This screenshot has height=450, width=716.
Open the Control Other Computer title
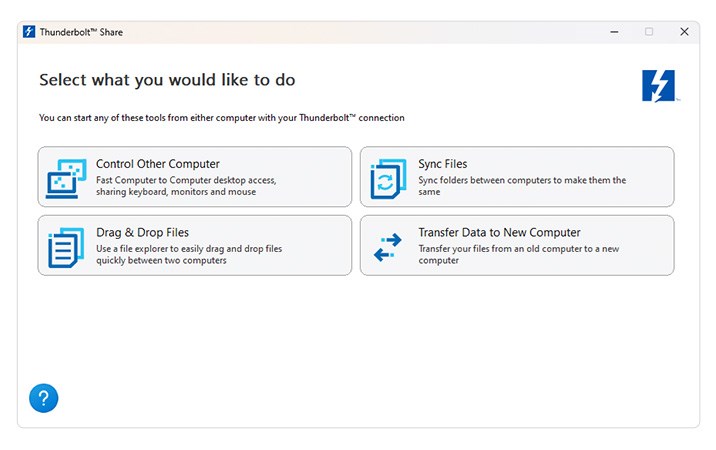click(x=158, y=164)
